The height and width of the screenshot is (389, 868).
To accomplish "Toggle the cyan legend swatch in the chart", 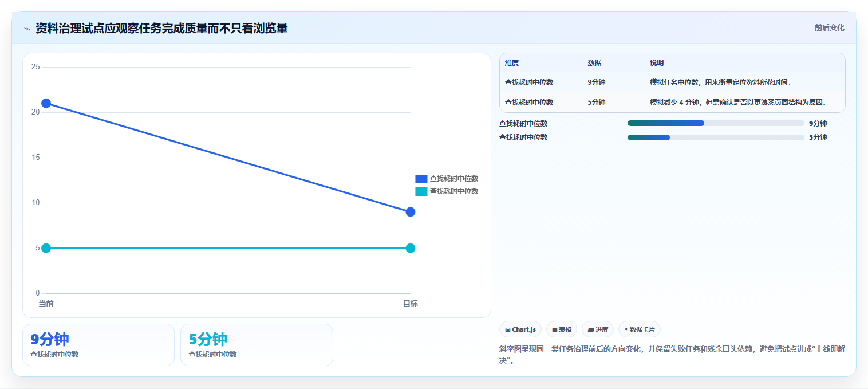I will (421, 191).
